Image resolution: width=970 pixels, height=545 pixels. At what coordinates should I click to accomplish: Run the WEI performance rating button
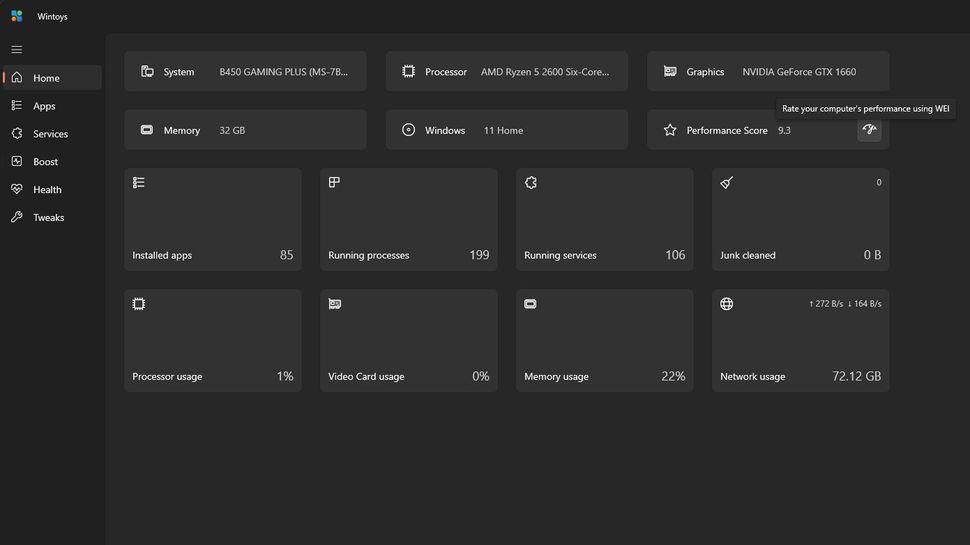(x=869, y=130)
